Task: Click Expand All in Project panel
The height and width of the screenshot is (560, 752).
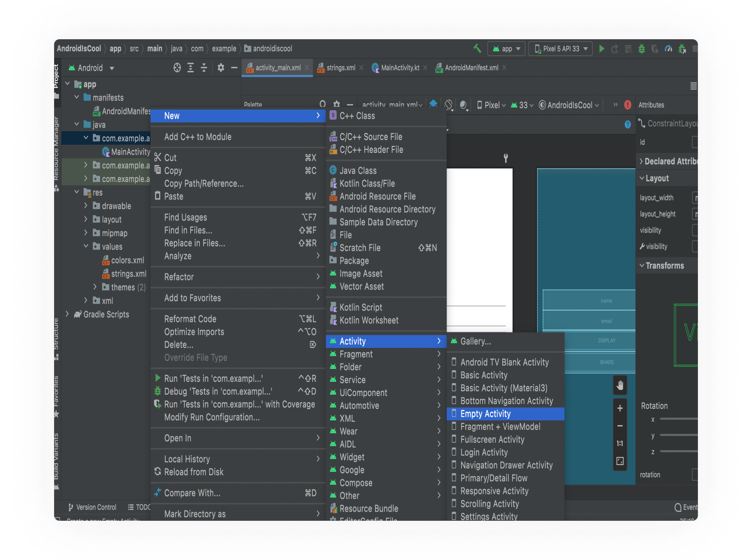Action: coord(190,68)
